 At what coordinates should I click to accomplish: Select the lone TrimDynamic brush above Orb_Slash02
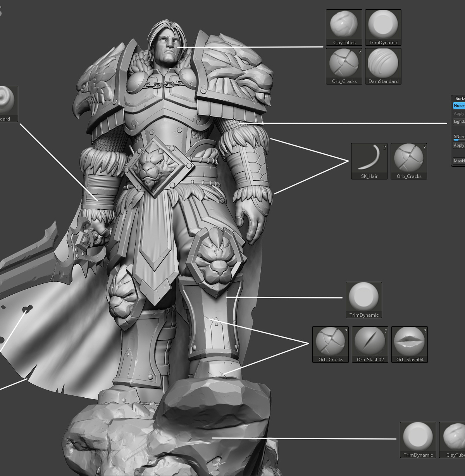pyautogui.click(x=364, y=300)
